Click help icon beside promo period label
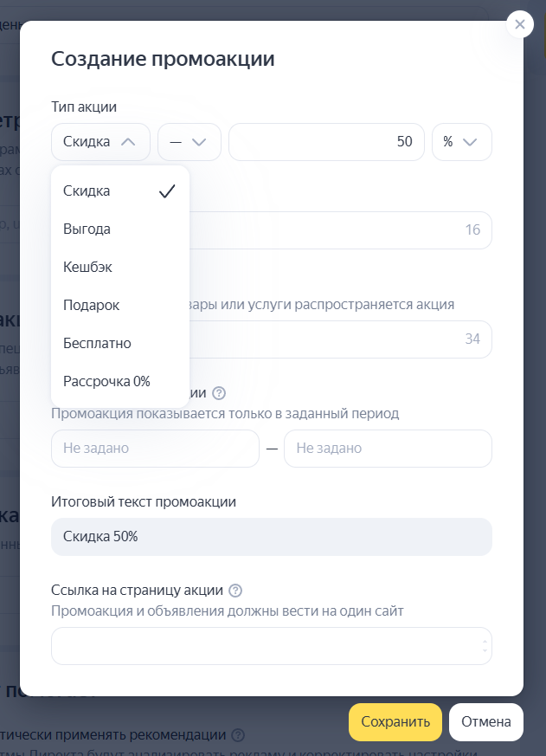Screen dimensions: 546x756 (219, 394)
